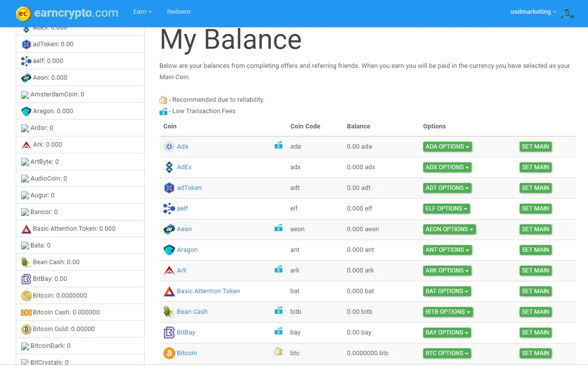Click the Bean Cash icon in table
The height and width of the screenshot is (366, 588).
pyautogui.click(x=168, y=311)
